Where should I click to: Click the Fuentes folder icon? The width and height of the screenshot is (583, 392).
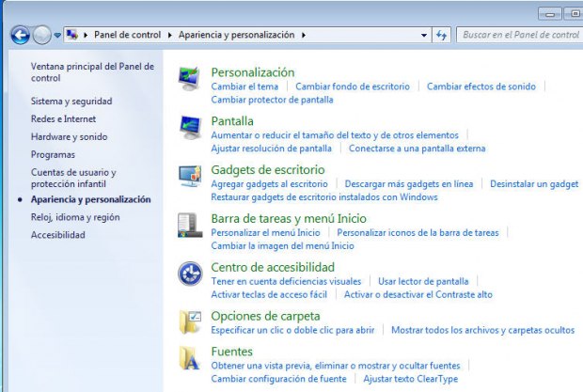coord(190,358)
